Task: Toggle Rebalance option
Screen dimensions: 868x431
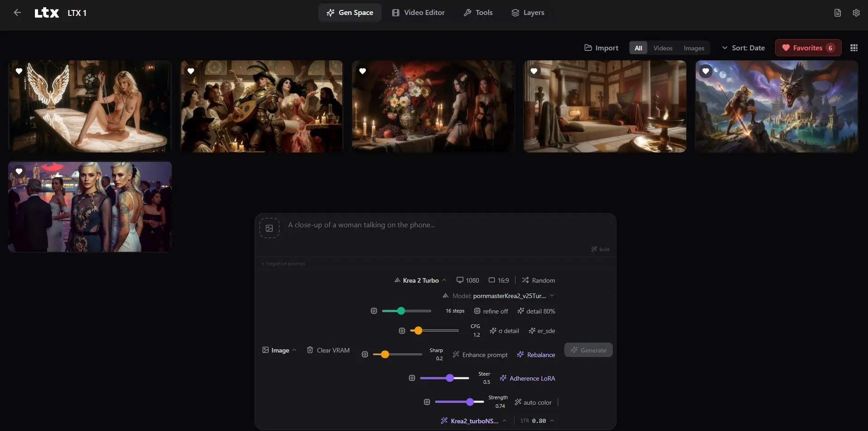Action: 536,355
